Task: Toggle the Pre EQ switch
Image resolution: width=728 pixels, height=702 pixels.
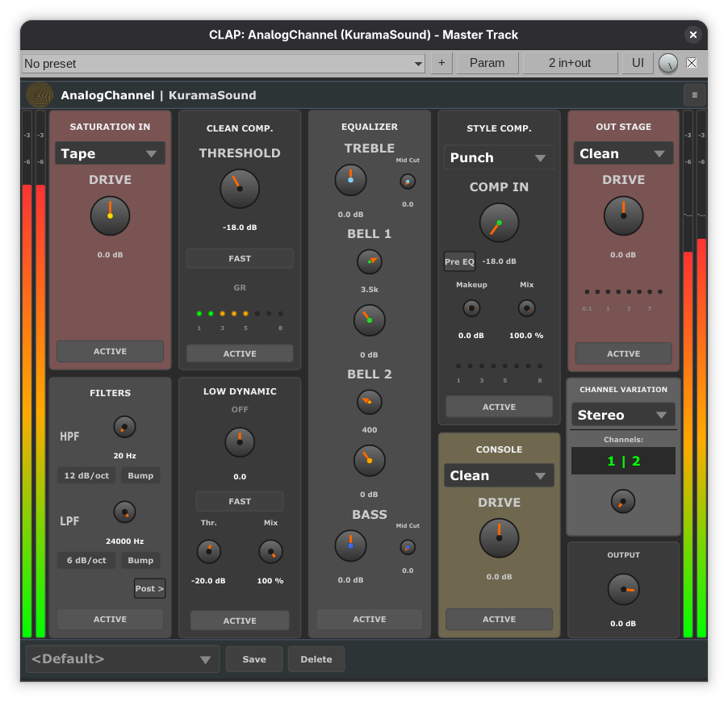Action: pos(459,261)
